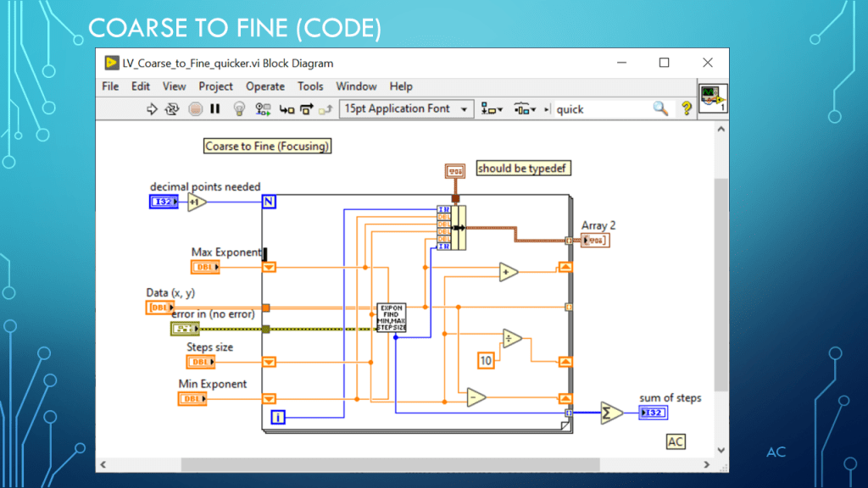868x488 pixels.
Task: Click the Step Into debugging icon
Action: [287, 109]
